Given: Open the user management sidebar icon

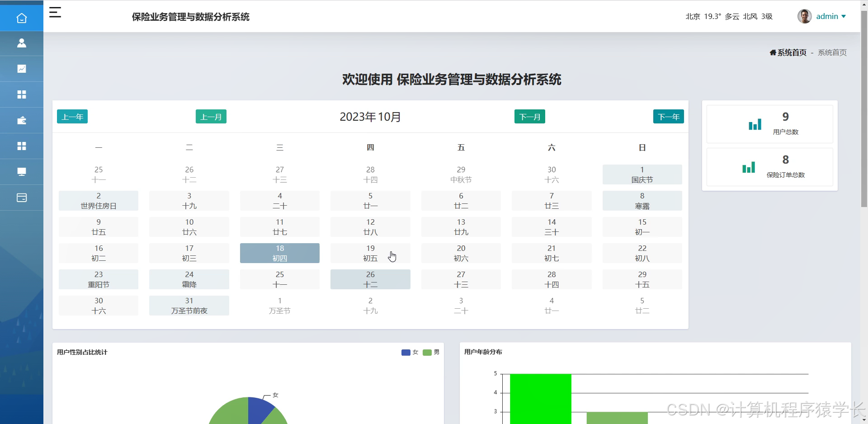Looking at the screenshot, I should [x=21, y=43].
